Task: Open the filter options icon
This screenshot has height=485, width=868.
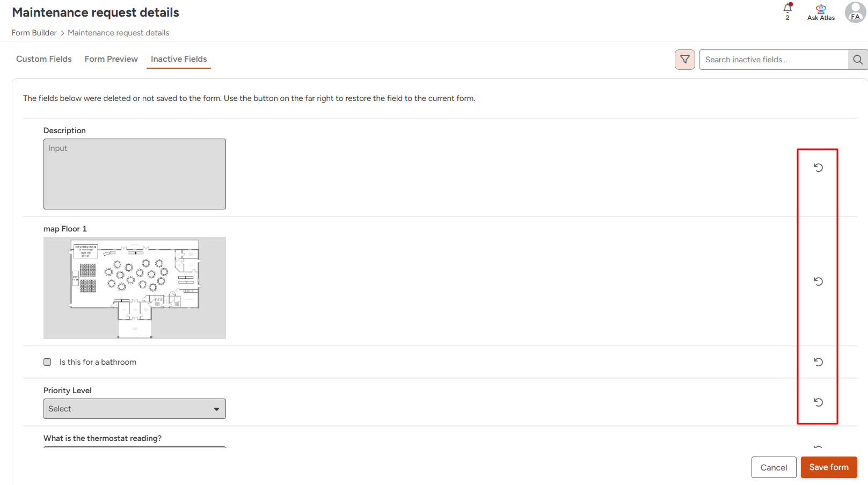Action: point(685,60)
